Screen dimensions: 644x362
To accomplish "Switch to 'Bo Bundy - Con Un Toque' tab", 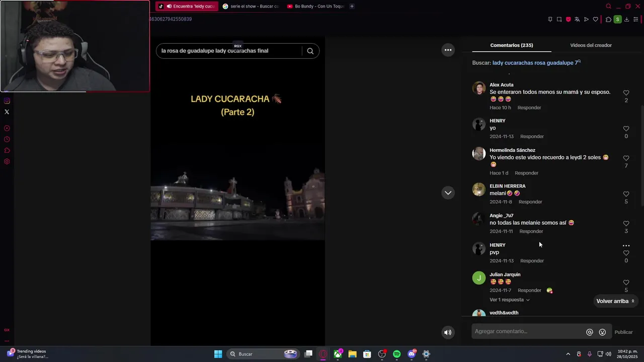I will click(x=315, y=6).
